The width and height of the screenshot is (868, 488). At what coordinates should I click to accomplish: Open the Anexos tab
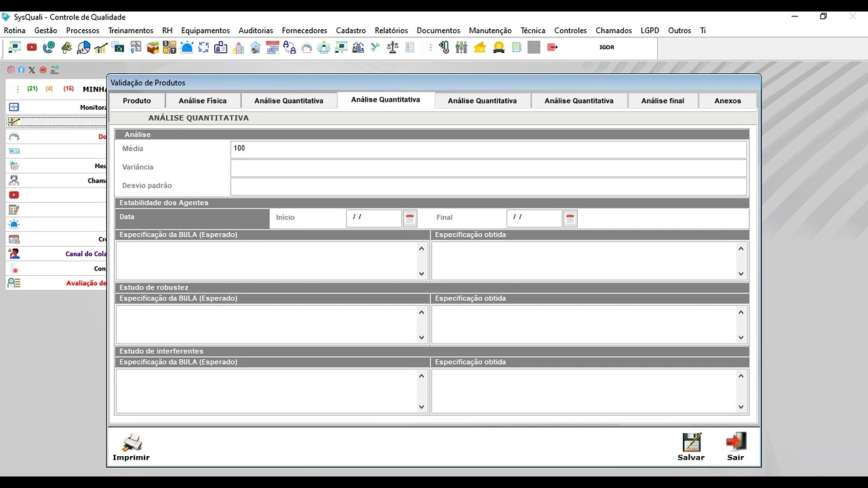[x=728, y=100]
